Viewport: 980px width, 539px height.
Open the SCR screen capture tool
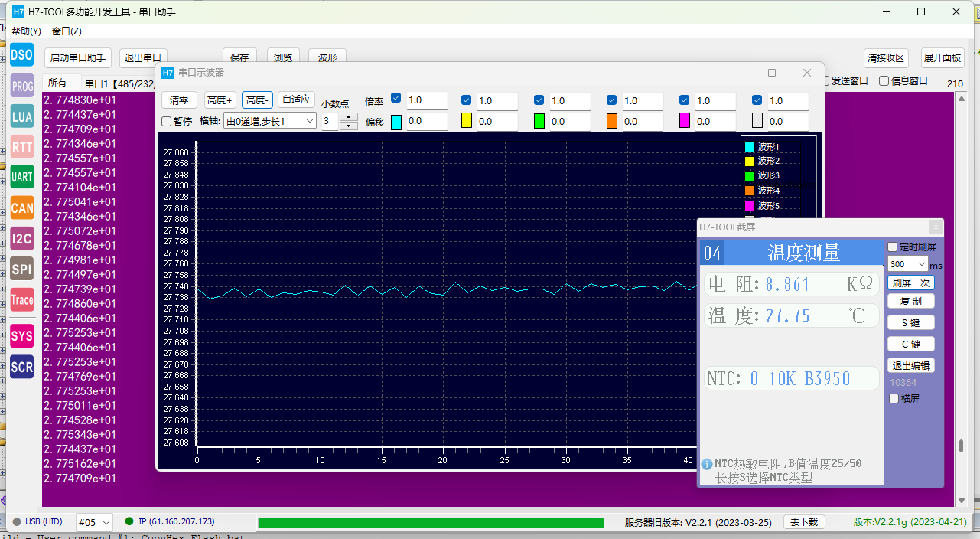point(22,367)
